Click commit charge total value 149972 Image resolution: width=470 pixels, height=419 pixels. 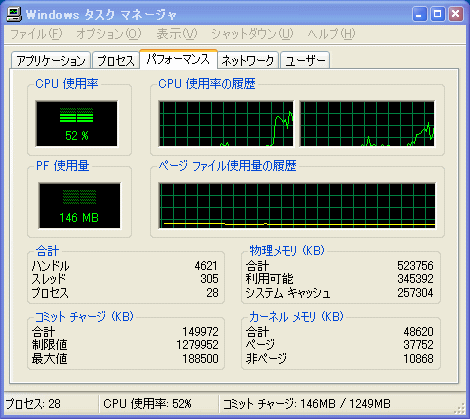(200, 332)
